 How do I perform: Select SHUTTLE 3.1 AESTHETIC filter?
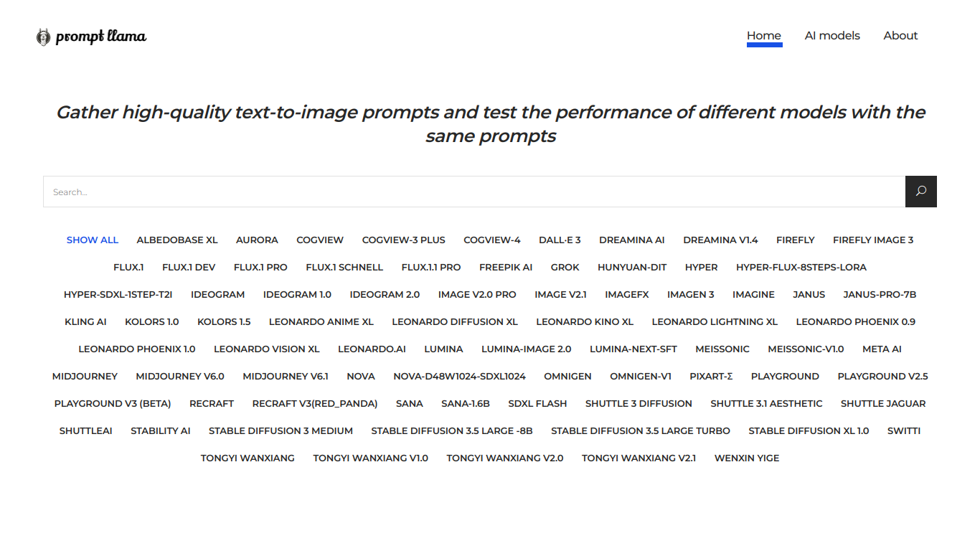tap(766, 404)
